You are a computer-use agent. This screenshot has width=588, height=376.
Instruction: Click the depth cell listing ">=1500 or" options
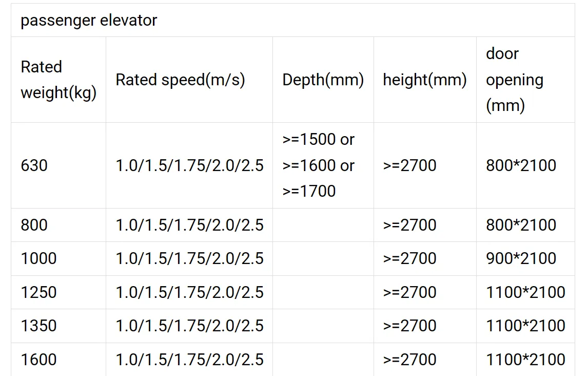(x=318, y=165)
